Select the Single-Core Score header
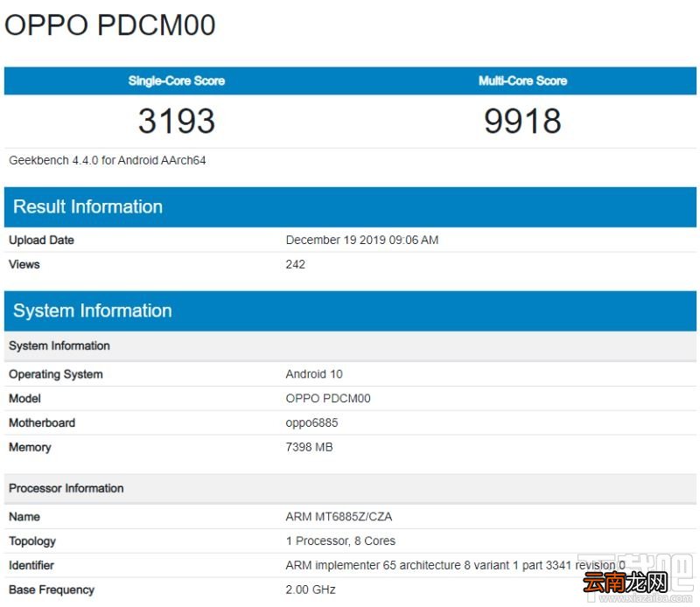This screenshot has height=607, width=700. pos(177,80)
